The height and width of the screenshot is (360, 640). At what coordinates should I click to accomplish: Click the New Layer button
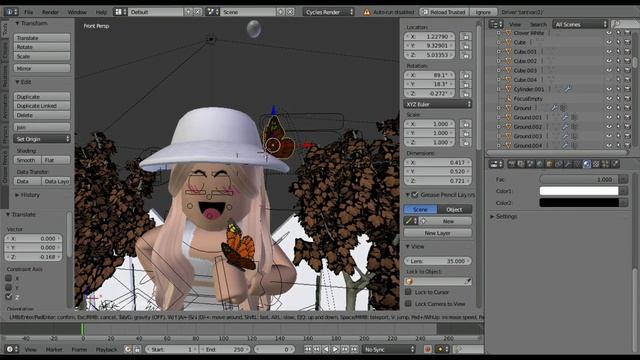point(438,233)
